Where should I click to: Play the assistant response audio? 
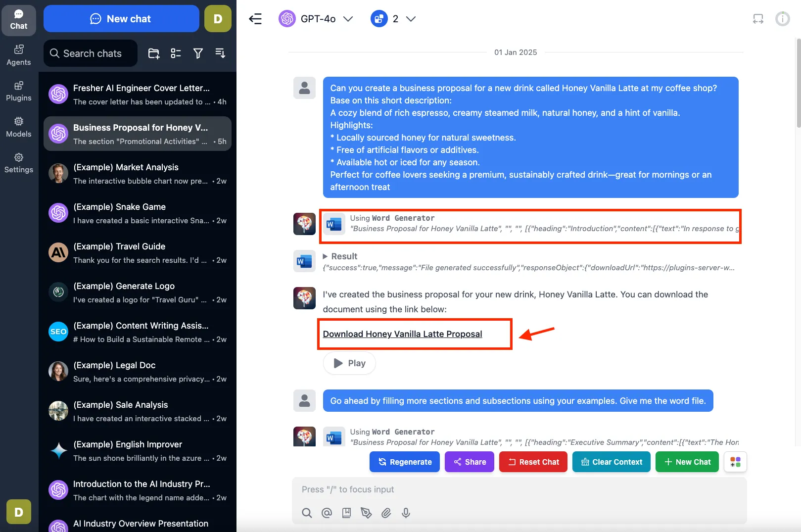(x=349, y=363)
